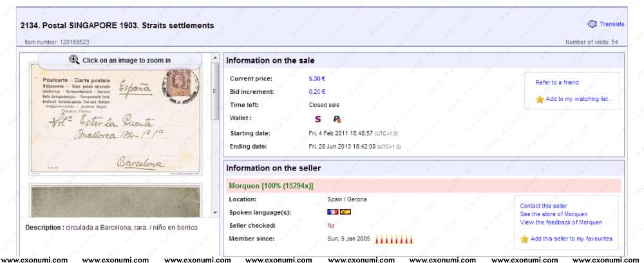This screenshot has height=263, width=644.
Task: Click Refer to a friend
Action: point(556,83)
